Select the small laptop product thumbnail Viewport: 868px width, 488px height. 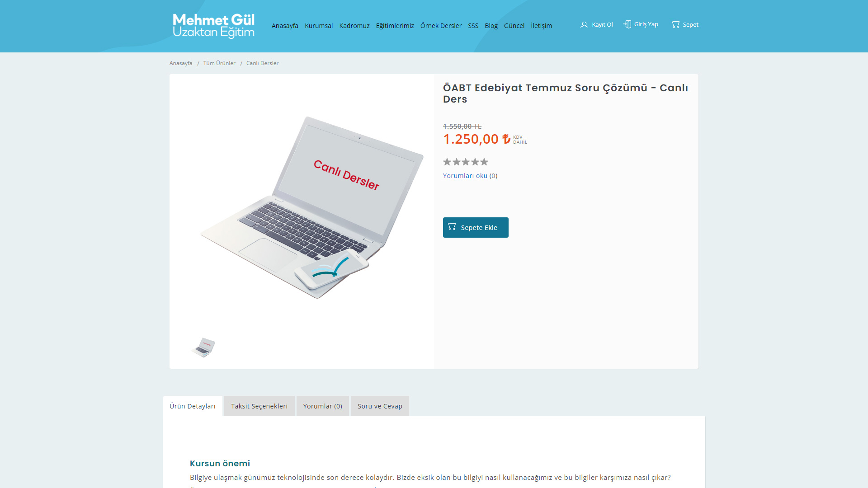click(203, 347)
